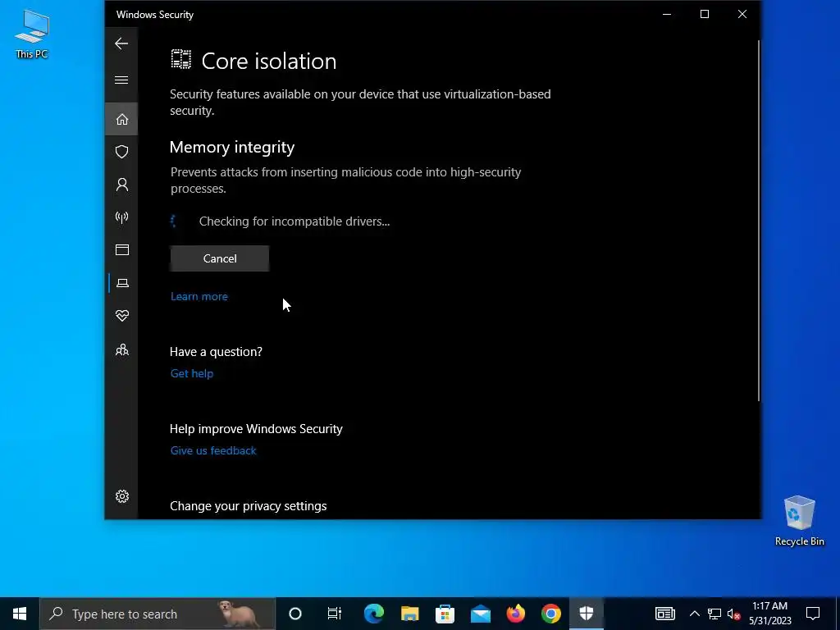This screenshot has height=630, width=840.
Task: Open the muted volume tray icon
Action: coord(733,614)
